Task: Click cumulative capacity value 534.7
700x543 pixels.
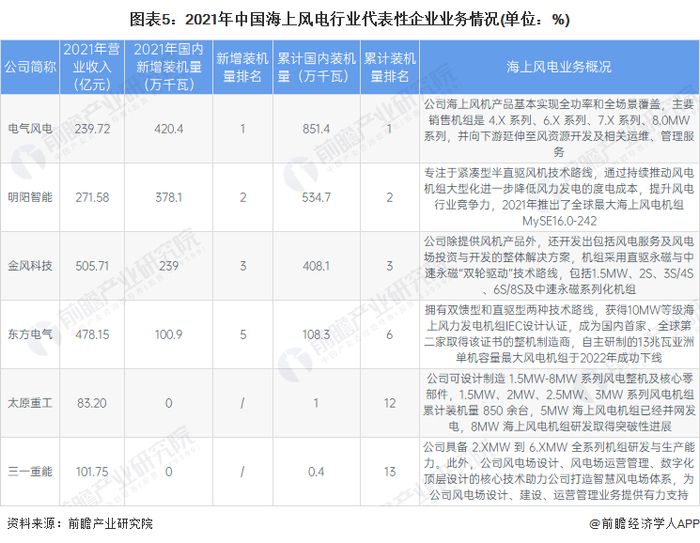Action: [317, 197]
